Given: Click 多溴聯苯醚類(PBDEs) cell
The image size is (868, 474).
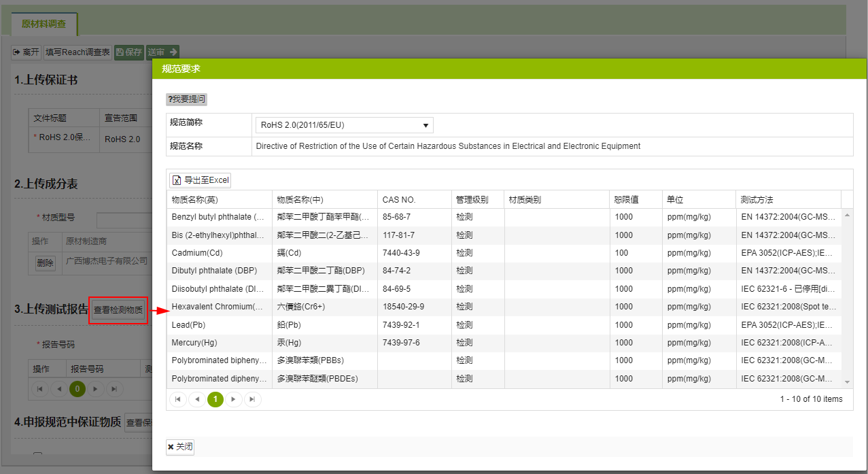Looking at the screenshot, I should tap(324, 379).
